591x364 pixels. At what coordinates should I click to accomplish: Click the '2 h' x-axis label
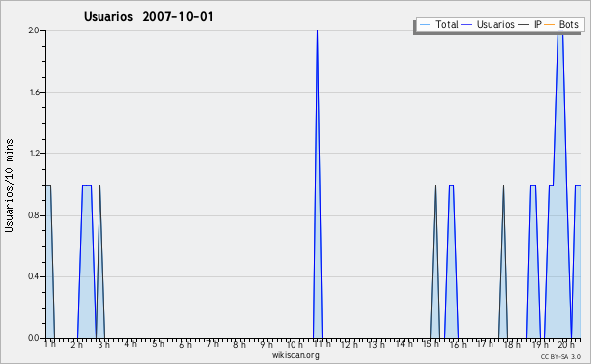(x=76, y=344)
